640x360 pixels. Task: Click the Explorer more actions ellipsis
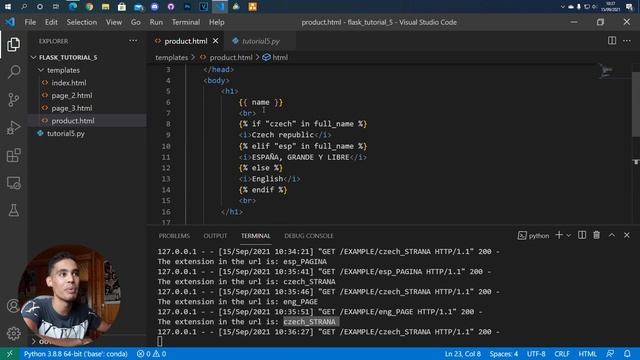(x=133, y=41)
